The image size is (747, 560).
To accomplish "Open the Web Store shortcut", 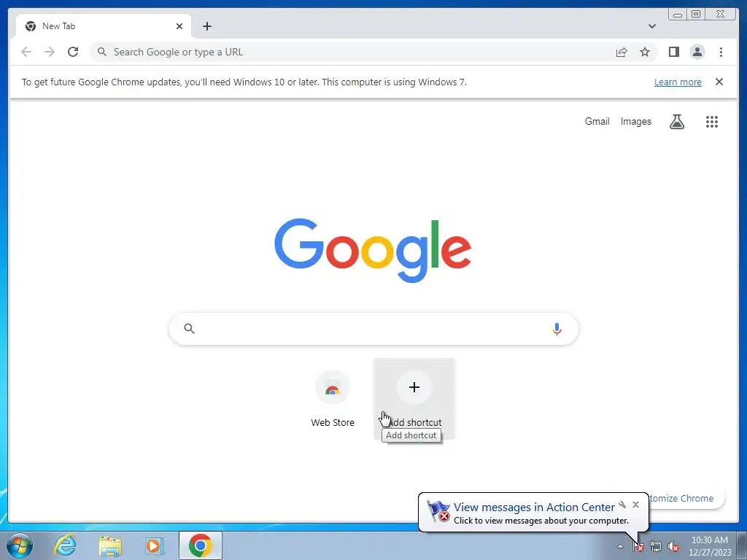I will 333,399.
